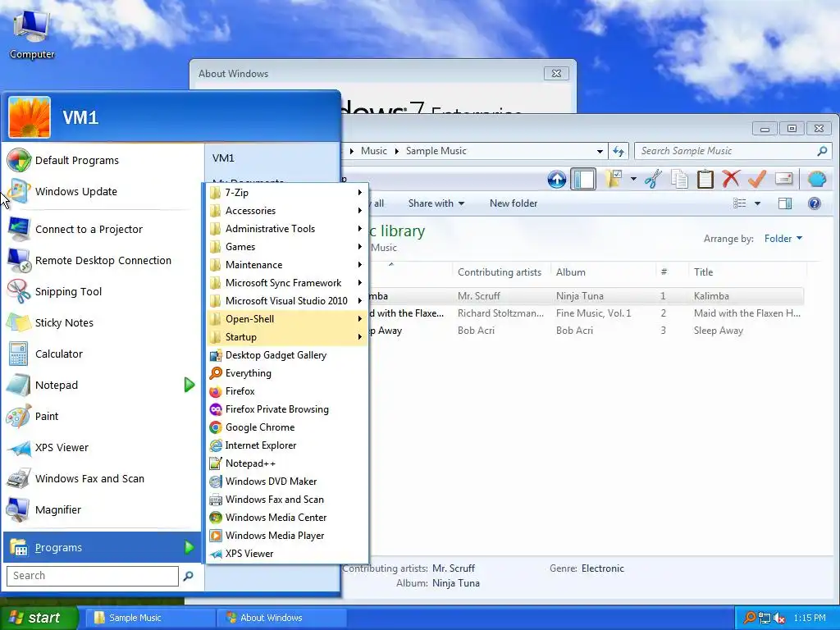This screenshot has height=630, width=840.
Task: Open the Startup folder entry
Action: pos(287,337)
